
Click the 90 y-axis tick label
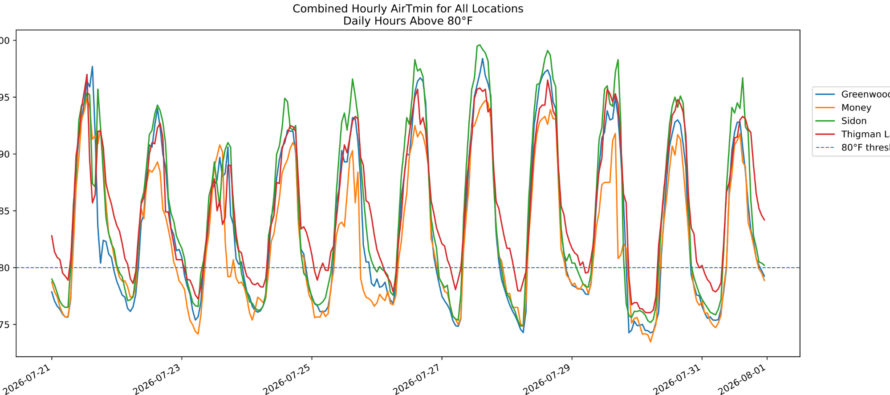click(5, 154)
